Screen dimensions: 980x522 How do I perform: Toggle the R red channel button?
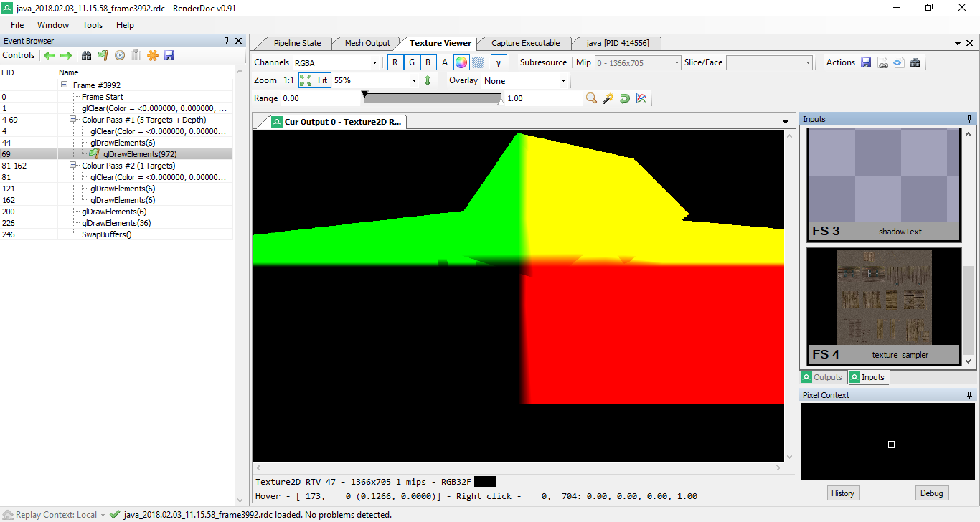(395, 62)
